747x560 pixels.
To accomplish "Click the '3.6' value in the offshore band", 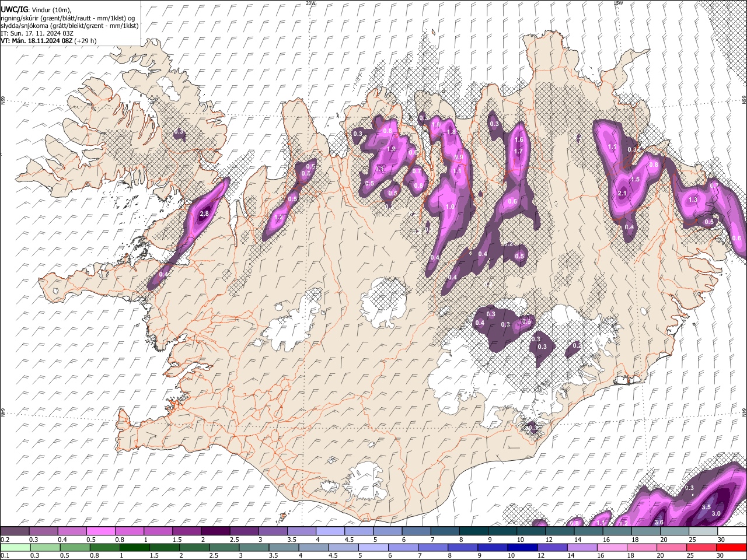I will tap(659, 522).
